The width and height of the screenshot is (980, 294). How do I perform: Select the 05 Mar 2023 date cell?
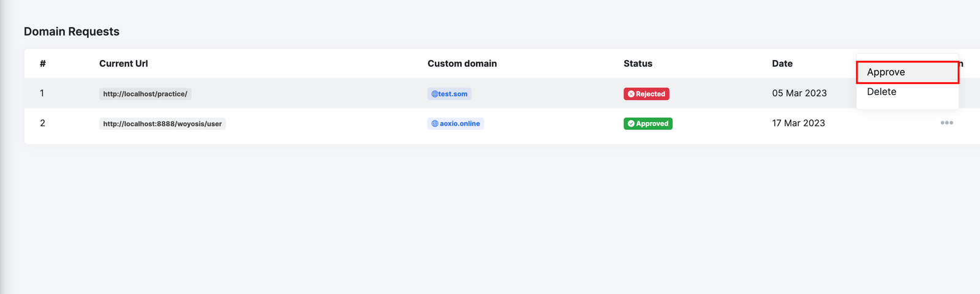799,93
